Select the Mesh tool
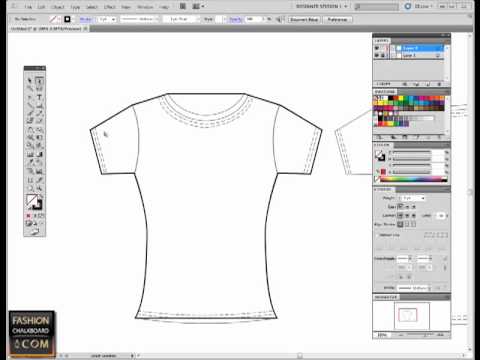 (30, 154)
